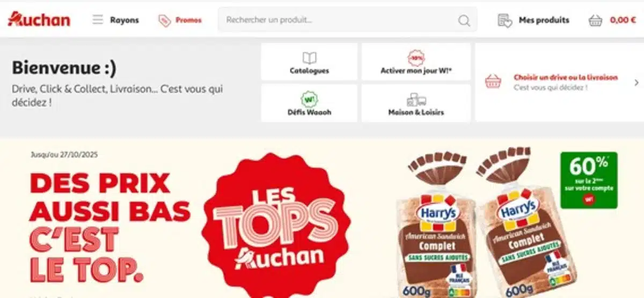Click the 0,00 € cart total
644x298 pixels.
623,20
